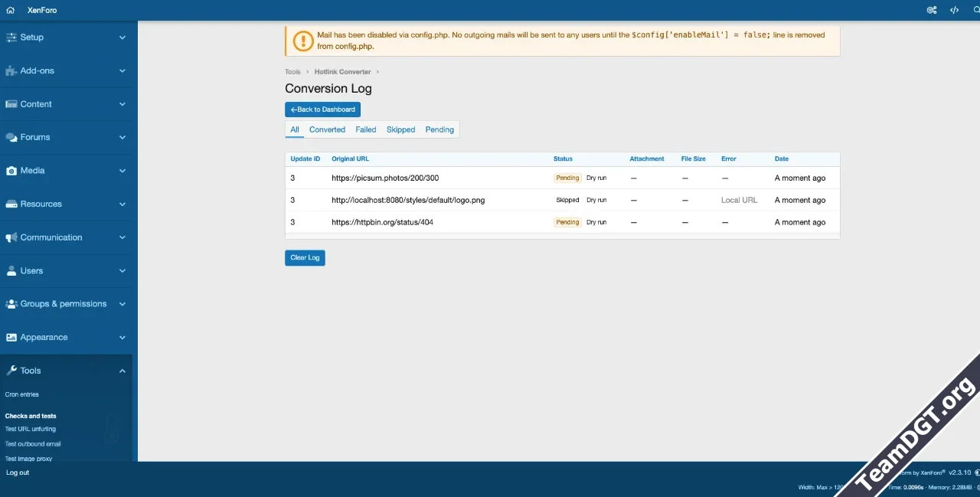Switch to the Converted tab
The height and width of the screenshot is (497, 980).
327,129
